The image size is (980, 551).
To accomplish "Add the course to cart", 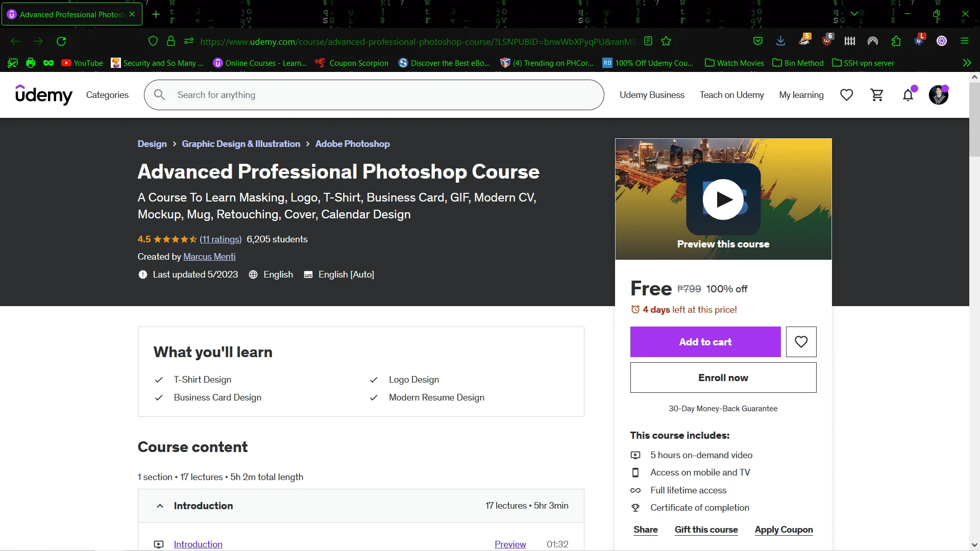I will pos(705,342).
